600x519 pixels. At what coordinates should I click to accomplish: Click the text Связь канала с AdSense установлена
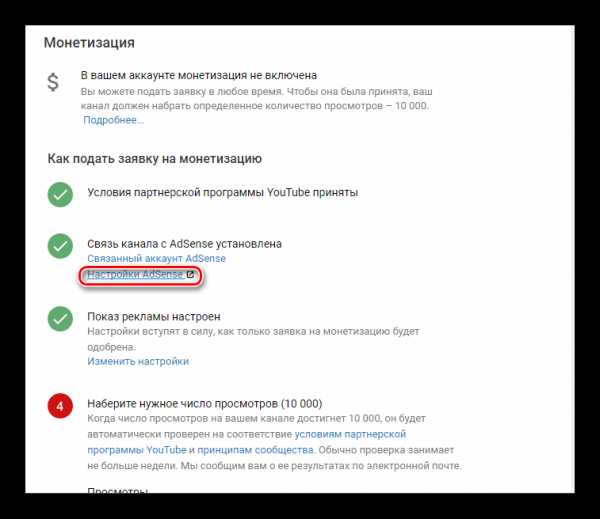(184, 243)
